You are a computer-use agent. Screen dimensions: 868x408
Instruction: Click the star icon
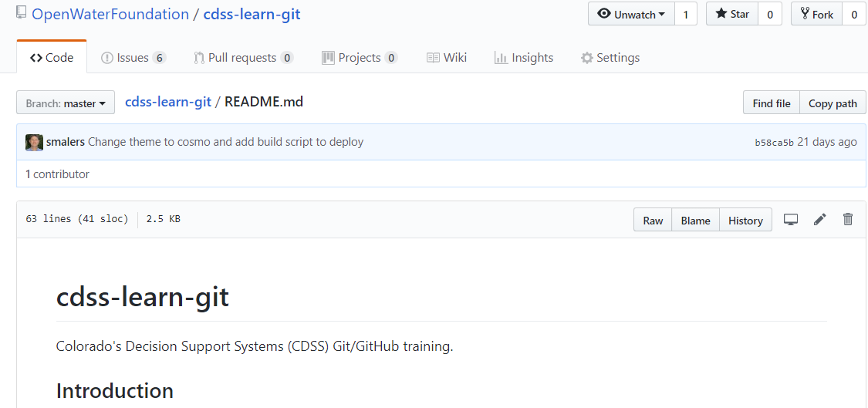(721, 14)
